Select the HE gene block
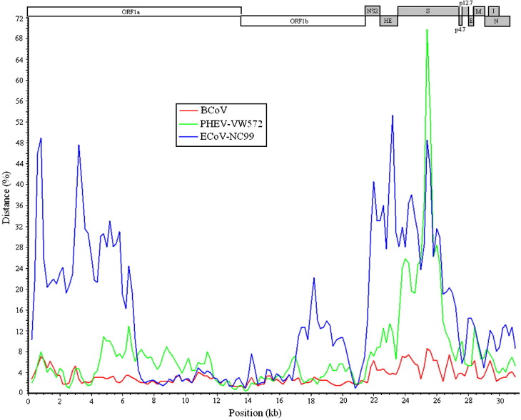 pyautogui.click(x=388, y=21)
